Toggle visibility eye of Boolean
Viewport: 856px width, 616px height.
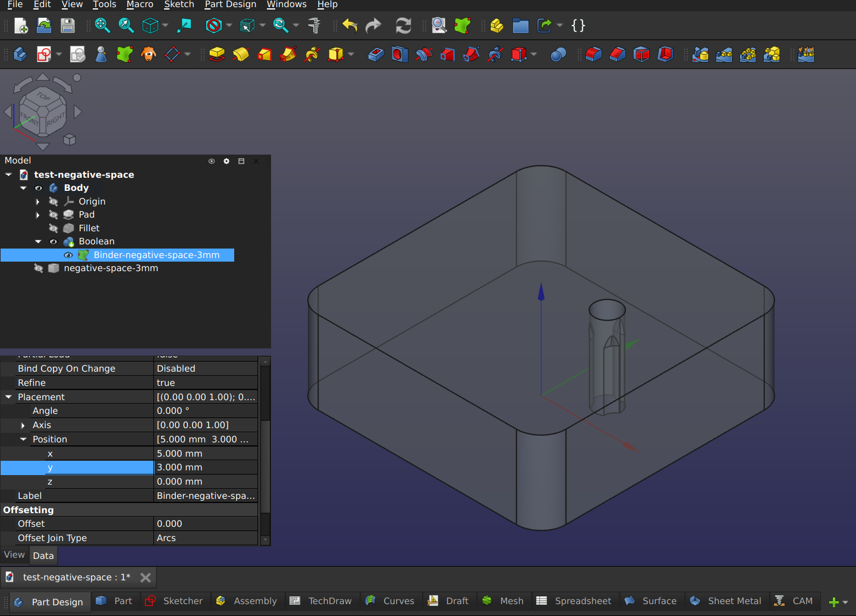coord(53,241)
